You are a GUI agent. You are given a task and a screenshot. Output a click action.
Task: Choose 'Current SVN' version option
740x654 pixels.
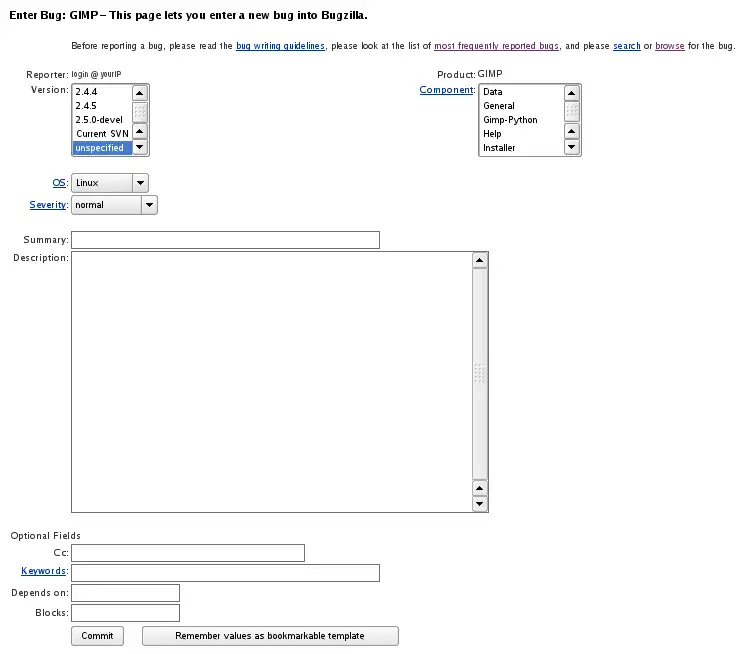101,134
